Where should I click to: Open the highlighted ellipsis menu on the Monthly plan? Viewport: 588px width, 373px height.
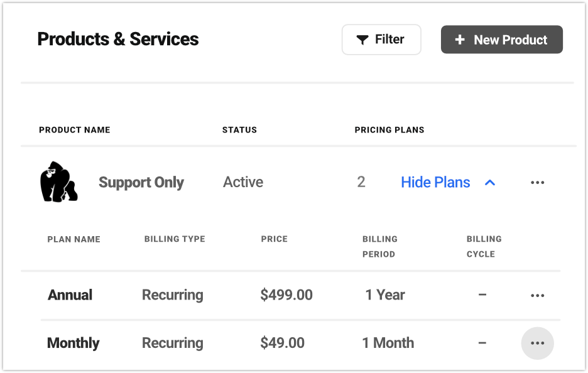(537, 343)
